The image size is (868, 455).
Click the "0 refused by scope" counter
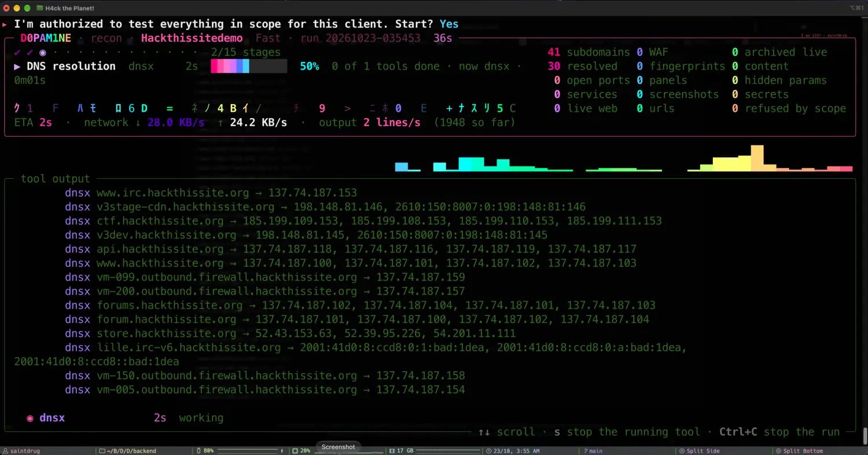pyautogui.click(x=789, y=109)
